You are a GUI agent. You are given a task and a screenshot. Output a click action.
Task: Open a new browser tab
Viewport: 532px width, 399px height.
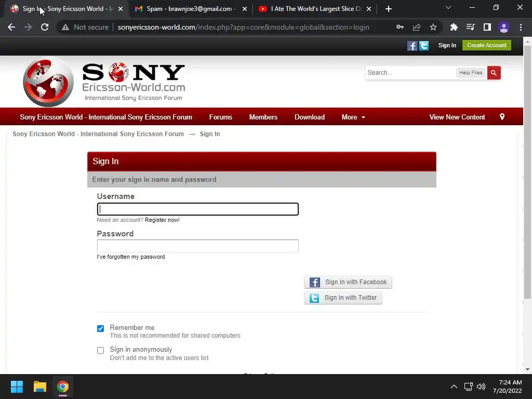pos(389,9)
